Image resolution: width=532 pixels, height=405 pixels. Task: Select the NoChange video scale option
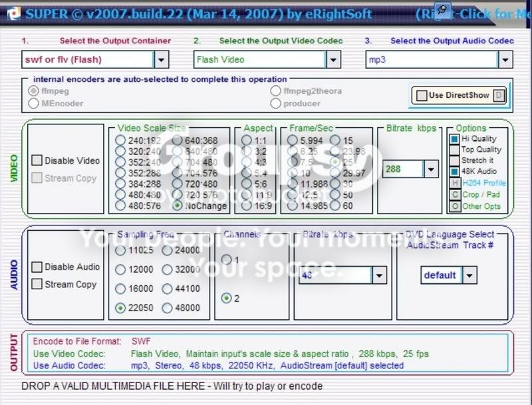(x=177, y=205)
